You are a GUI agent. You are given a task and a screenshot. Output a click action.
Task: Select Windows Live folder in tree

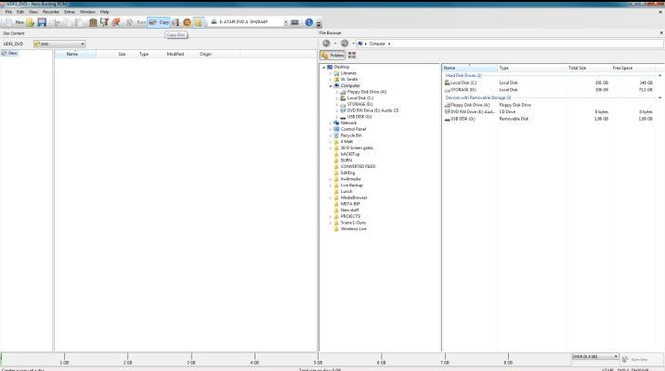pyautogui.click(x=353, y=229)
